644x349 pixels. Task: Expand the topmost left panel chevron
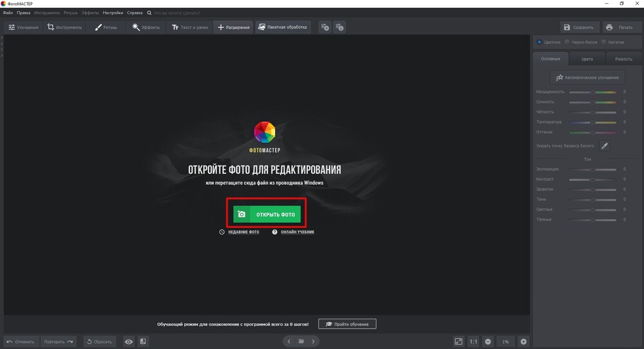2,38
